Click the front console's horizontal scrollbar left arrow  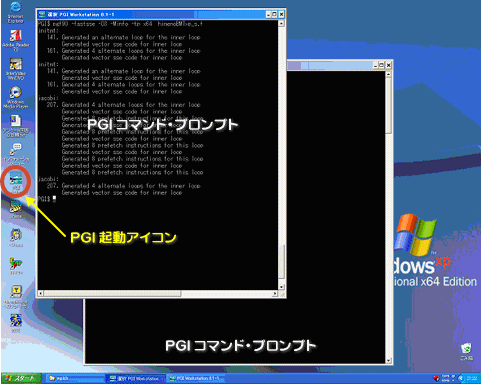coord(40,293)
